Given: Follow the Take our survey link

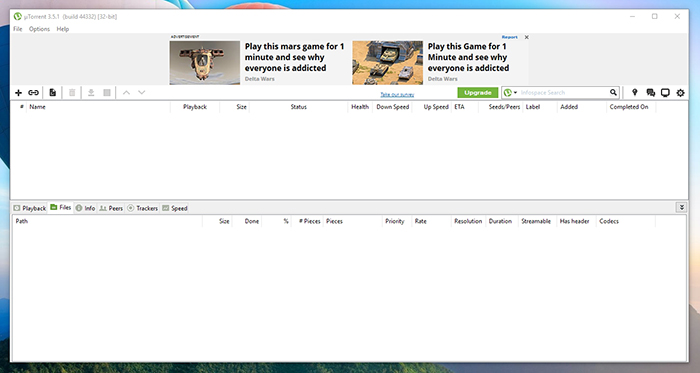Looking at the screenshot, I should click(x=397, y=95).
